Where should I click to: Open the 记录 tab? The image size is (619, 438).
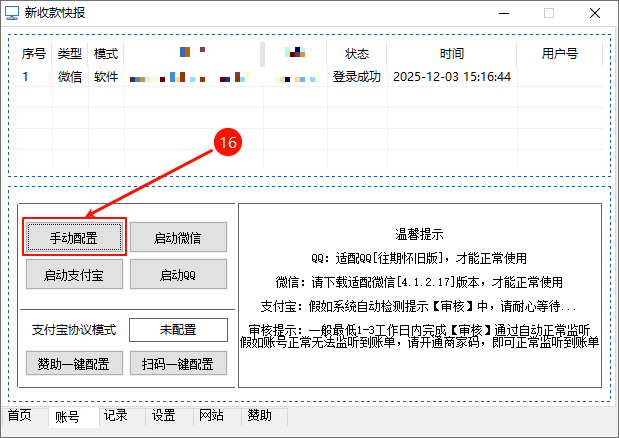(116, 416)
